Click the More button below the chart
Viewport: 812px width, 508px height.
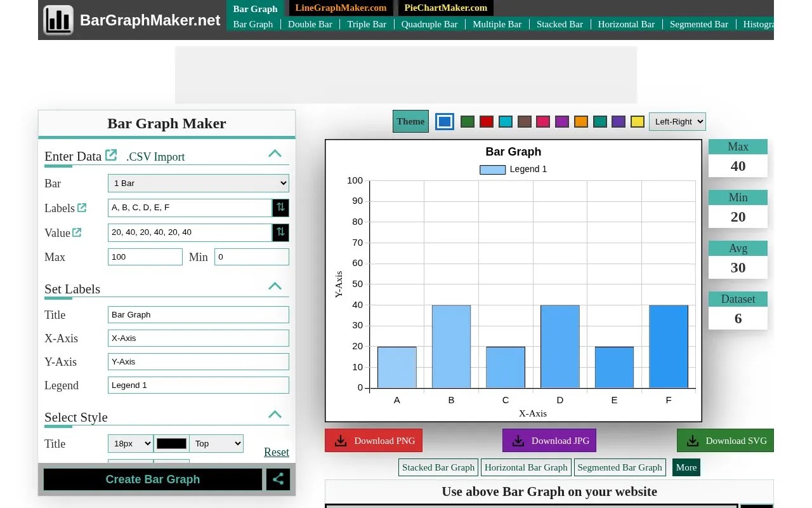(x=686, y=467)
